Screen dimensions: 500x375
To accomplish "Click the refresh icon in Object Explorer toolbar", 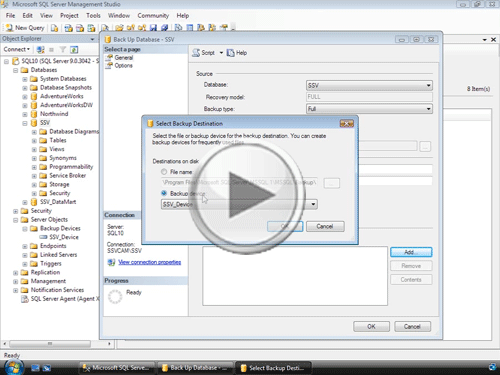I will (x=74, y=50).
